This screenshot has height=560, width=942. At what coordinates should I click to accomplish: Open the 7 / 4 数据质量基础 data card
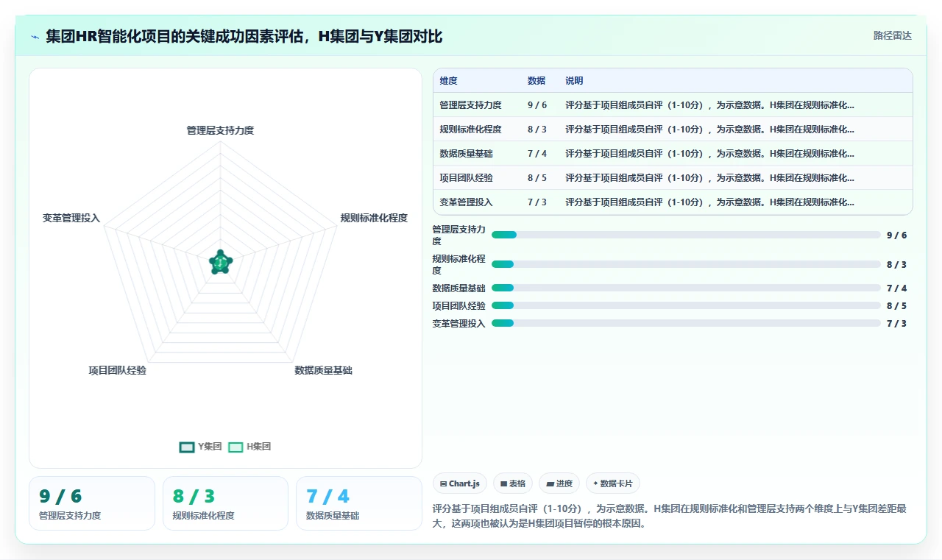[359, 503]
